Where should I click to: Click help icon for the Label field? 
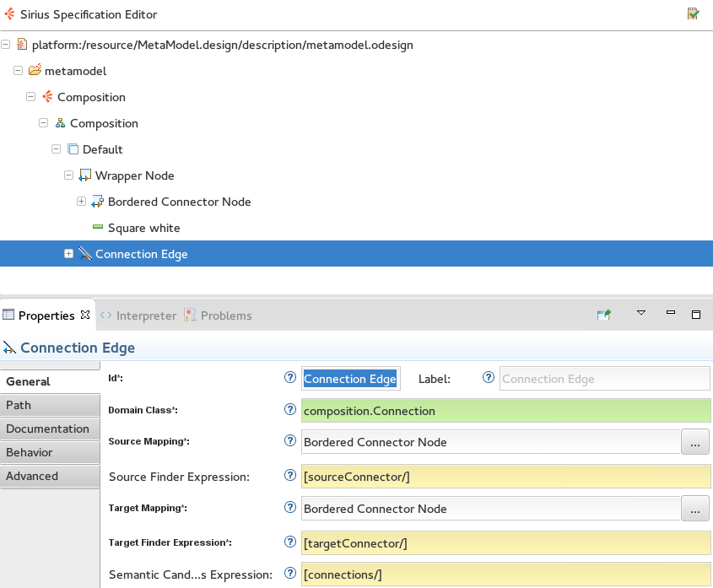point(489,377)
